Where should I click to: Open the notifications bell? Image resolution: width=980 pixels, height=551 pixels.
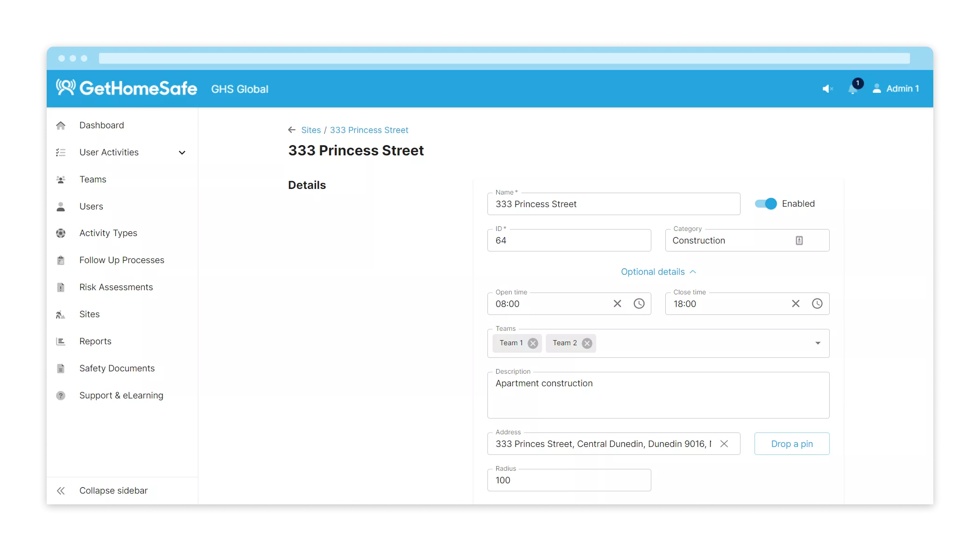(x=853, y=89)
